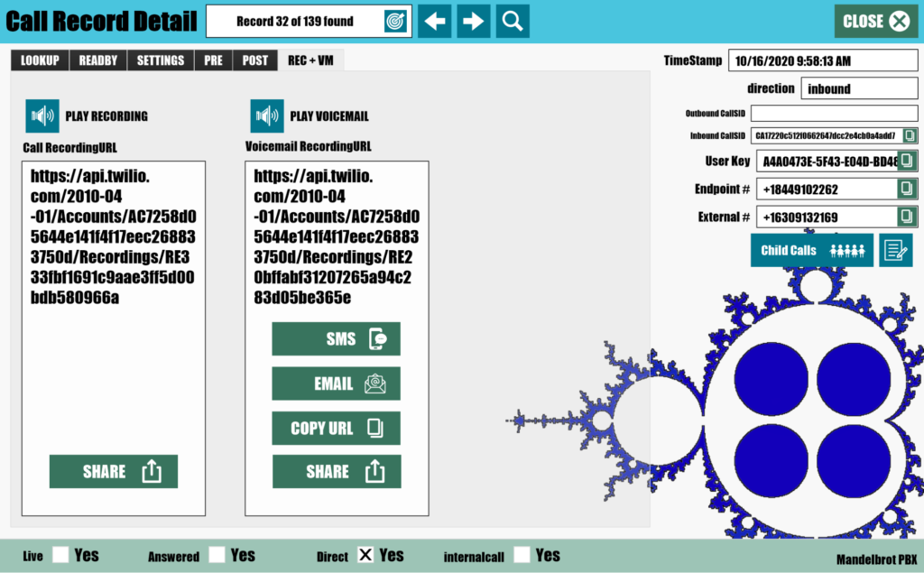
Task: Send voicemail via SMS button
Action: click(x=336, y=339)
